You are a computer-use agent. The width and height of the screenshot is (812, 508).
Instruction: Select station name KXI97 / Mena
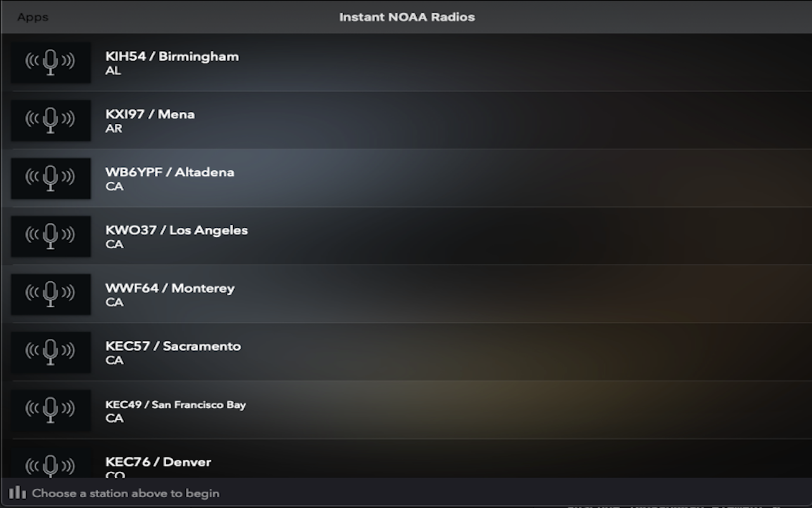coord(150,114)
